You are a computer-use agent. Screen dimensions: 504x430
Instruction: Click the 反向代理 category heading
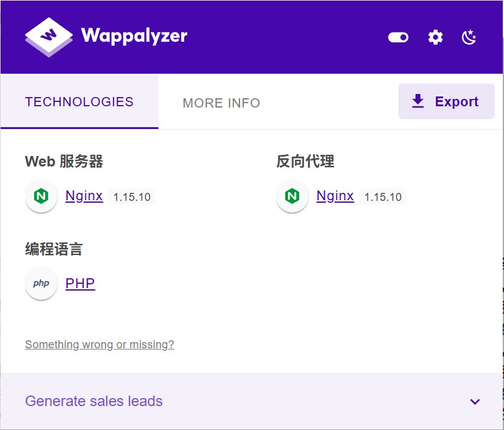[x=305, y=161]
